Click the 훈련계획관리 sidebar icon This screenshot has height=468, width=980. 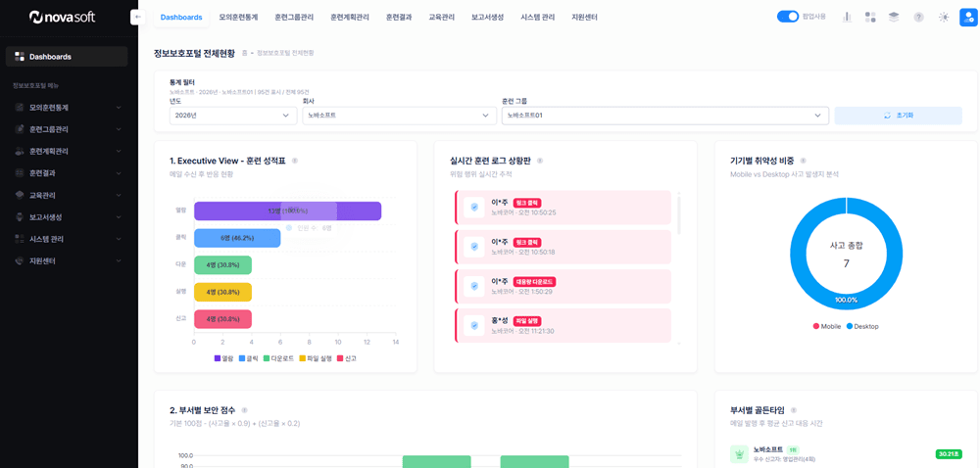click(x=20, y=151)
